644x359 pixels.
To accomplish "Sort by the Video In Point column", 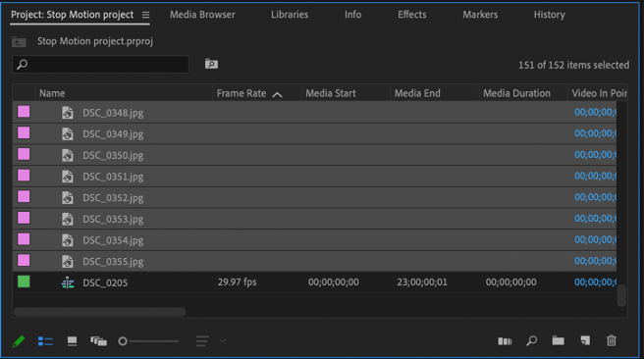I will pos(599,93).
